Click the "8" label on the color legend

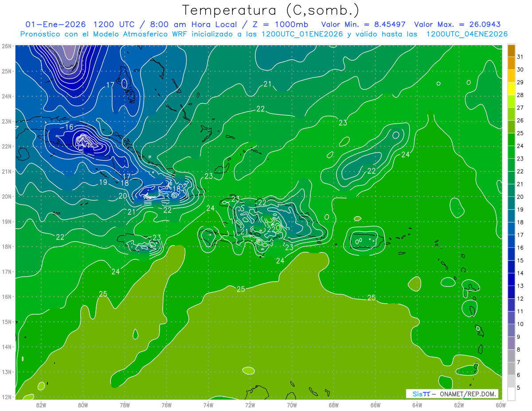pos(519,349)
